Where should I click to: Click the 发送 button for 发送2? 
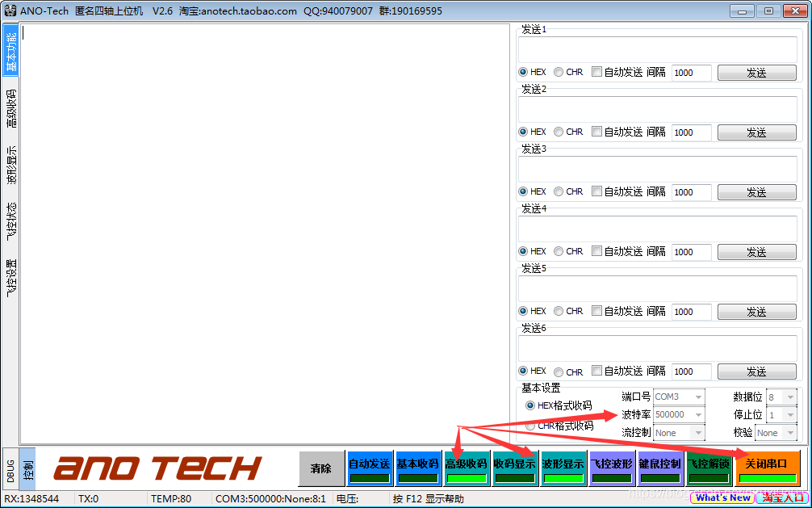click(x=756, y=132)
